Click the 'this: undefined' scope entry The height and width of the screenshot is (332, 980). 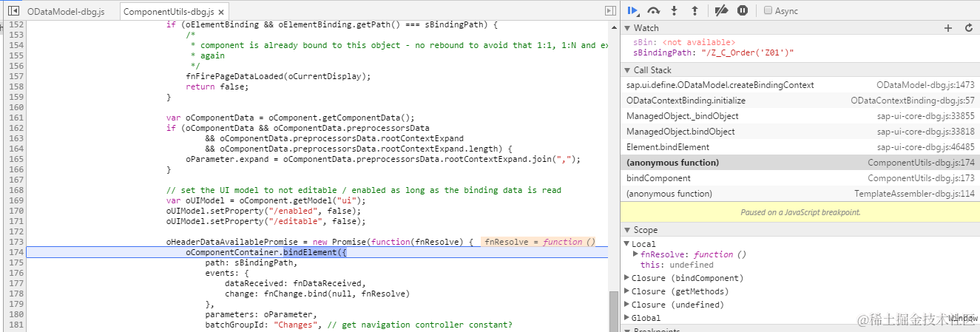pyautogui.click(x=677, y=265)
